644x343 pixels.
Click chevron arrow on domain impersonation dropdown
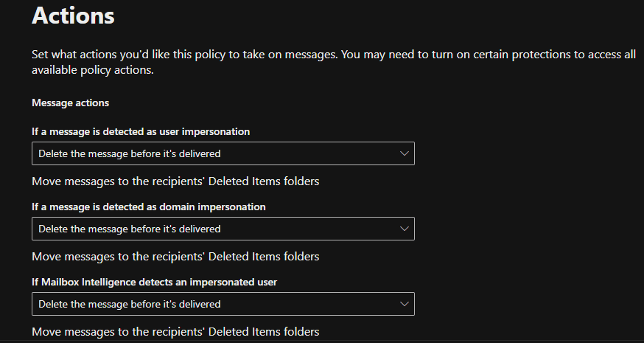coord(403,229)
